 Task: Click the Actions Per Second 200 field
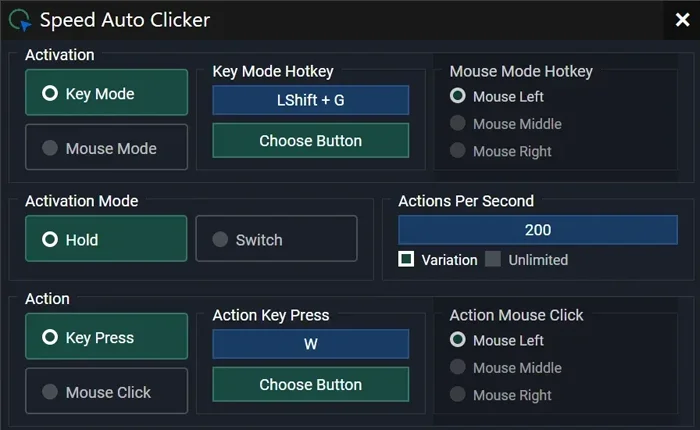[x=538, y=230]
